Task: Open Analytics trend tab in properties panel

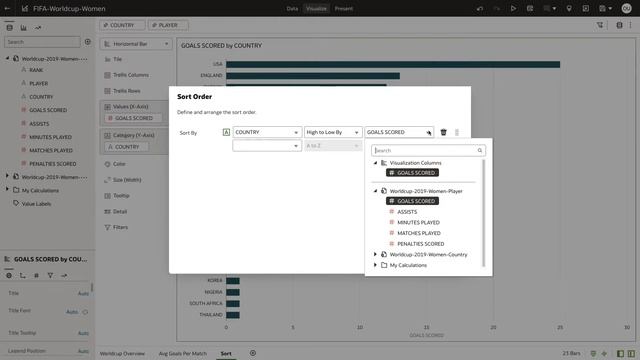Action: pos(64,276)
